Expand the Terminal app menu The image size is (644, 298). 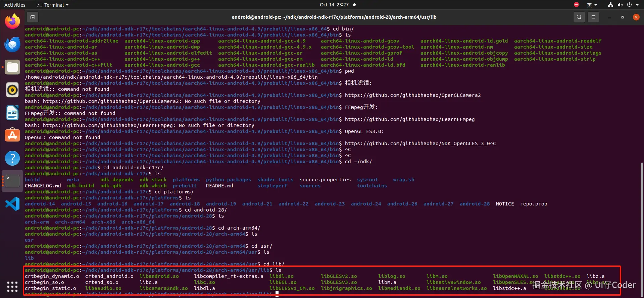[x=53, y=5]
